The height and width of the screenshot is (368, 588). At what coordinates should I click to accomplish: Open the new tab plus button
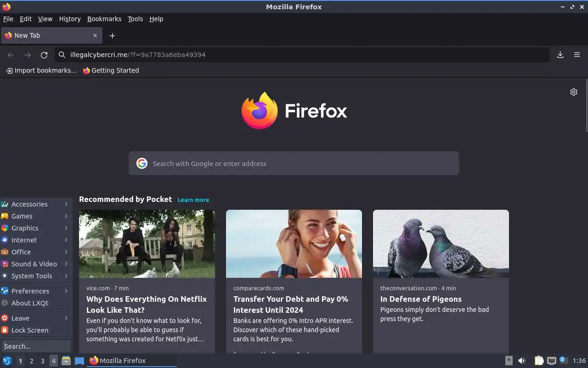tap(112, 35)
